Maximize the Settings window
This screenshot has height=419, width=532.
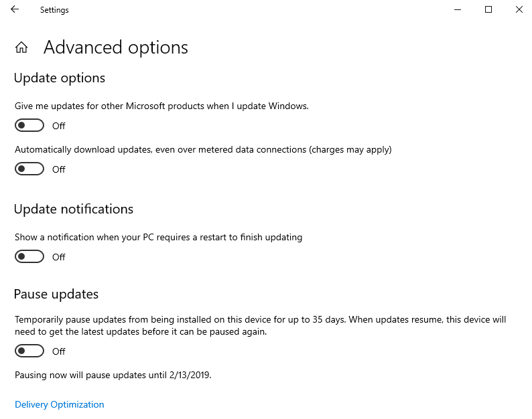click(488, 9)
